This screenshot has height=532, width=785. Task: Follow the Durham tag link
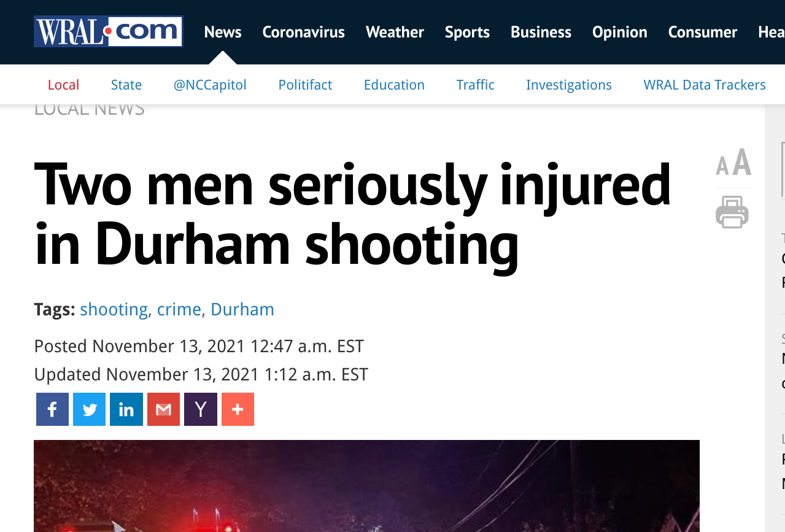(x=242, y=309)
